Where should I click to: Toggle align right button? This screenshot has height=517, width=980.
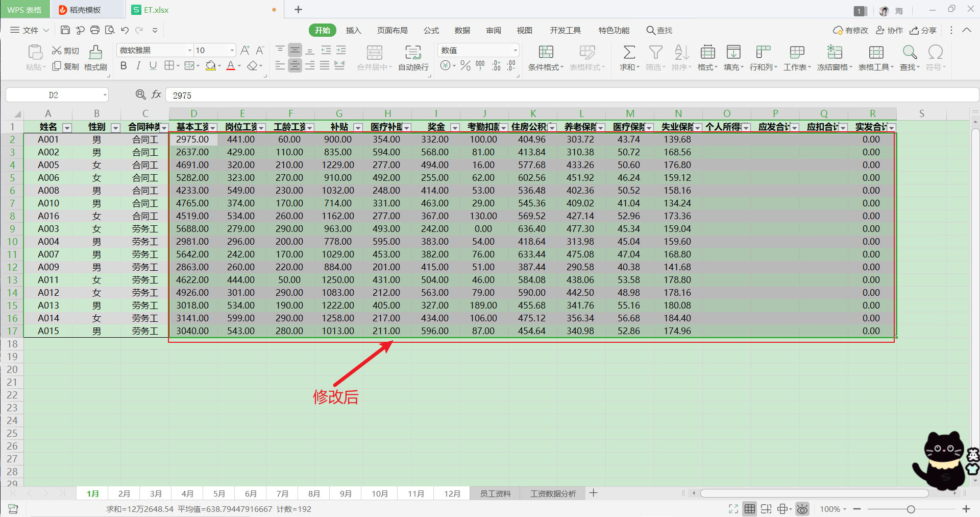click(x=310, y=65)
